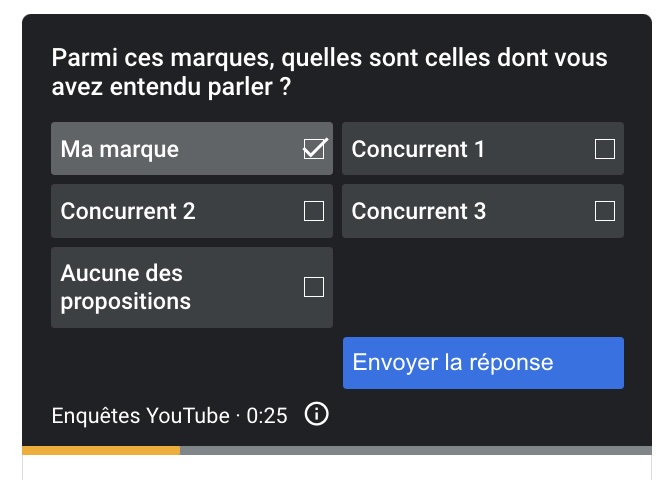This screenshot has height=480, width=660.
Task: Click the Enquêtes YouTube label
Action: click(x=141, y=416)
